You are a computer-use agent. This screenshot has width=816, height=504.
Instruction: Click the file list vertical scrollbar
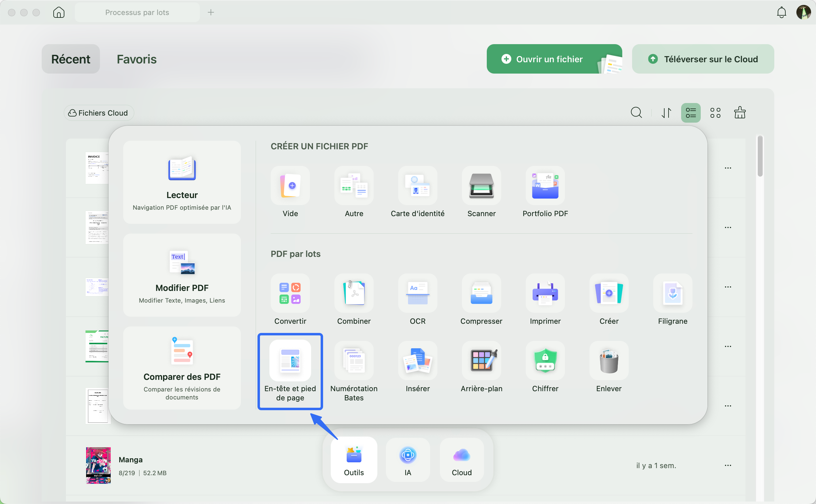[x=760, y=156]
